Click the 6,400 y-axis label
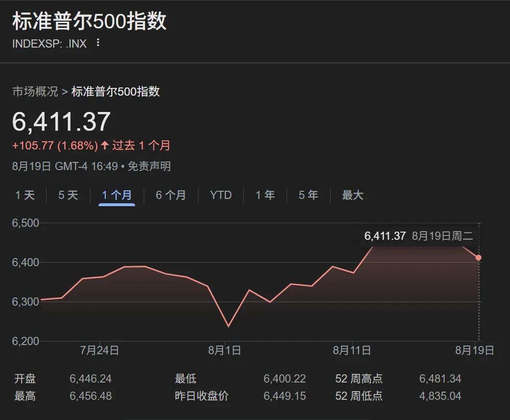Viewport: 510px width, 420px height. pyautogui.click(x=25, y=262)
